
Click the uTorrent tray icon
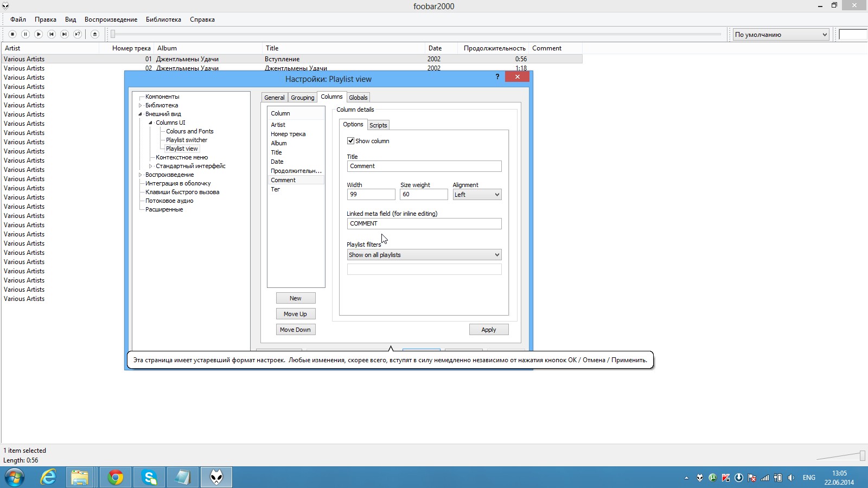(x=712, y=478)
